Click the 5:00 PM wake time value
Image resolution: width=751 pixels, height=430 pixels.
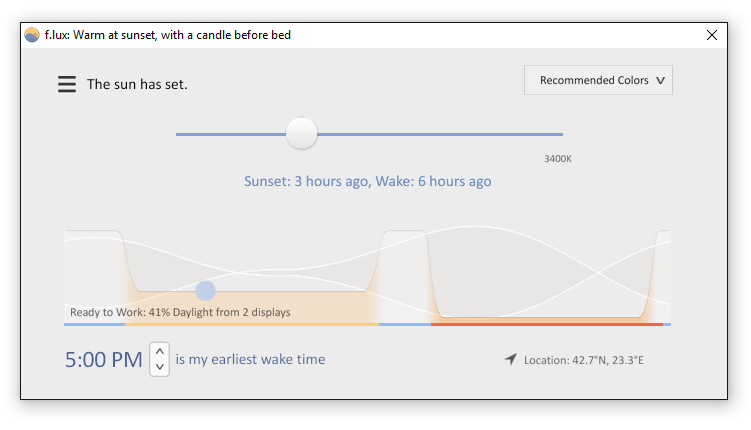pyautogui.click(x=103, y=360)
